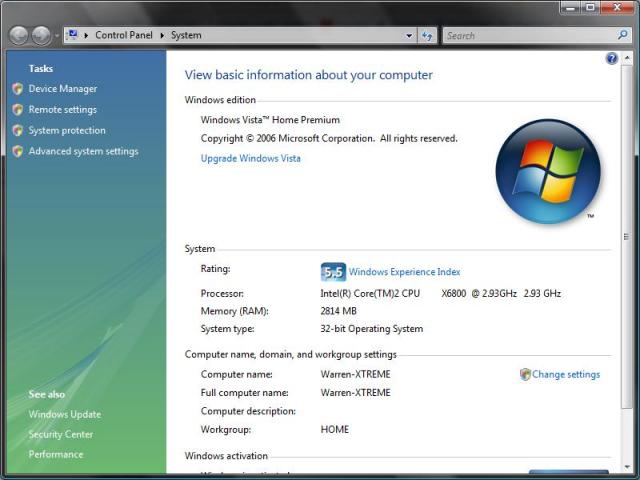Click the shield icon beside System protection
640x480 pixels.
tap(18, 130)
